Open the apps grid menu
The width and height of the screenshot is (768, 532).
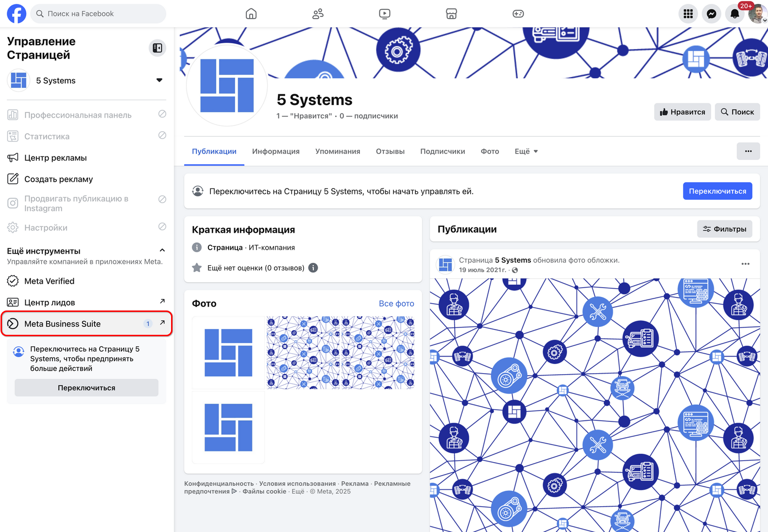pyautogui.click(x=688, y=14)
